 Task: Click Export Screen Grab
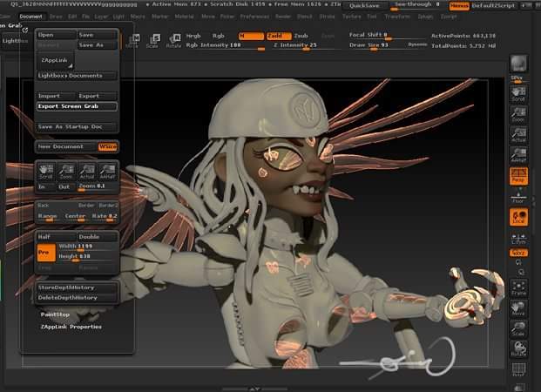(77, 106)
